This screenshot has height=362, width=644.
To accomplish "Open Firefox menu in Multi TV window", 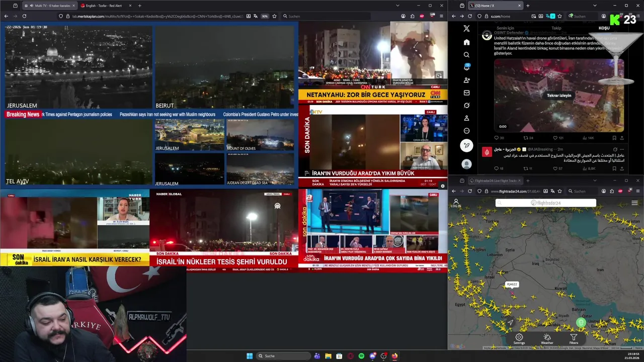I will tap(442, 16).
